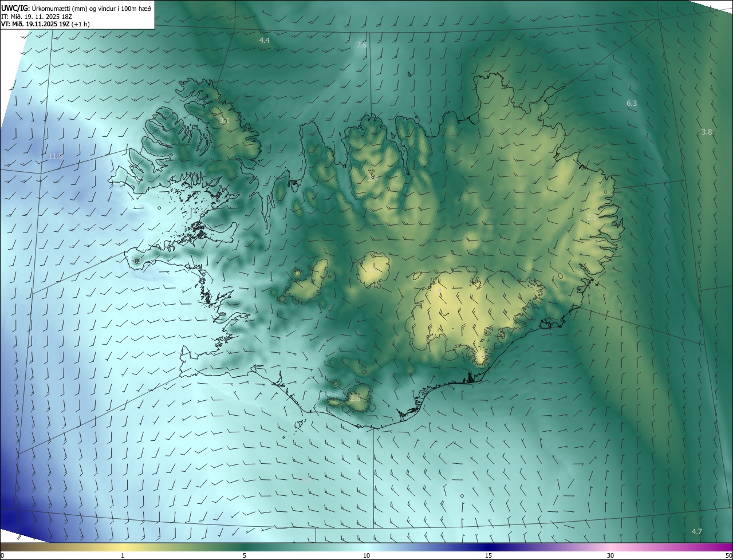Image resolution: width=733 pixels, height=560 pixels.
Task: Click the 2.4 value in northern Iceland
Action: coord(373,178)
